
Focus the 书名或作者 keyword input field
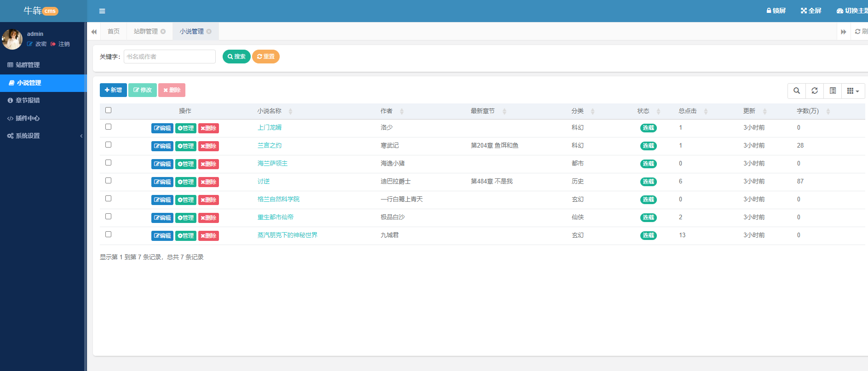[169, 57]
